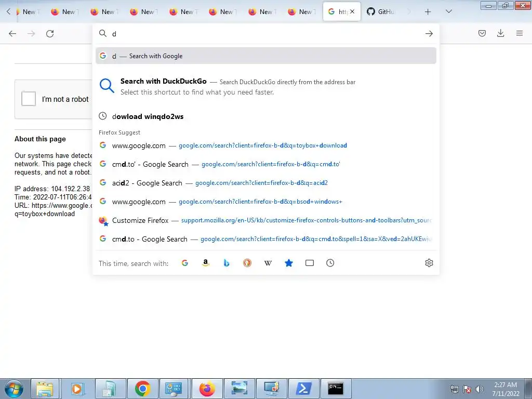532x399 pixels.
Task: Search this time with DuckDuckGo icon
Action: click(247, 263)
